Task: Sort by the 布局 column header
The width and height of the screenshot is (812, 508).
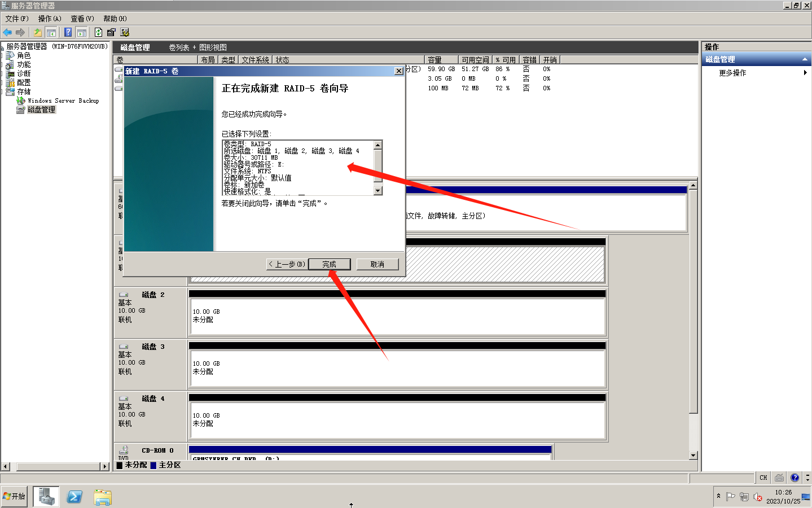Action: 208,59
